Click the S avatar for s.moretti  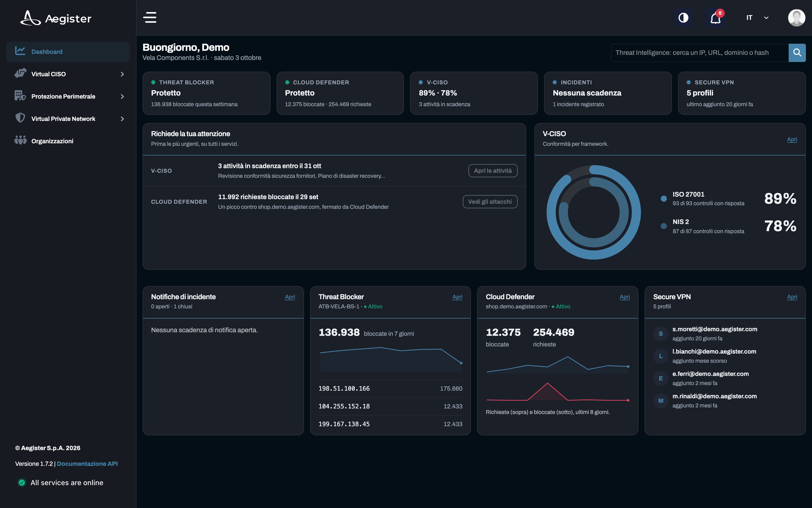pyautogui.click(x=660, y=334)
